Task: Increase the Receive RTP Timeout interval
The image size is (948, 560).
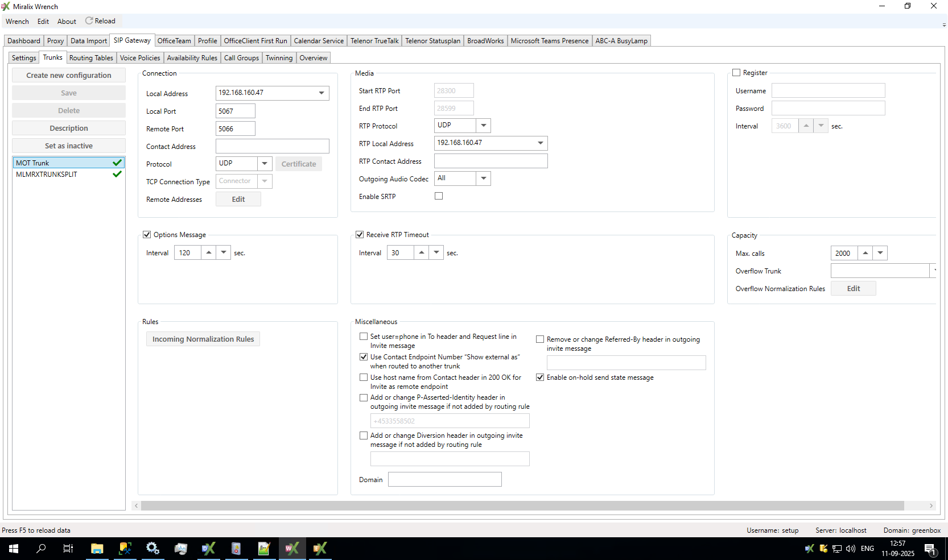Action: (x=422, y=252)
